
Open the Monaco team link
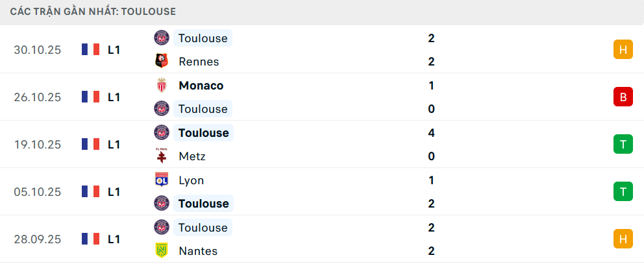tap(201, 86)
